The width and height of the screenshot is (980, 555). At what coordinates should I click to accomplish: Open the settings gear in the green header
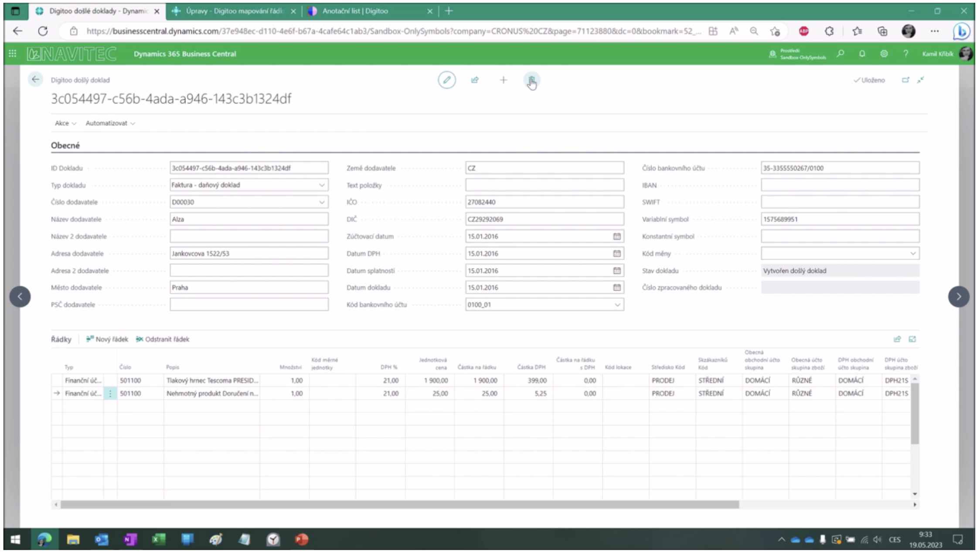point(884,54)
